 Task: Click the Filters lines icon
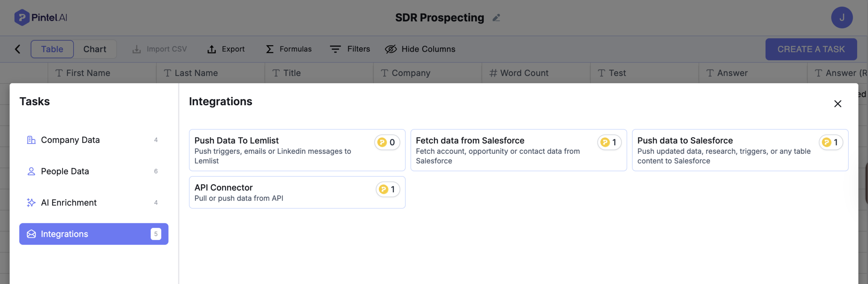tap(335, 49)
